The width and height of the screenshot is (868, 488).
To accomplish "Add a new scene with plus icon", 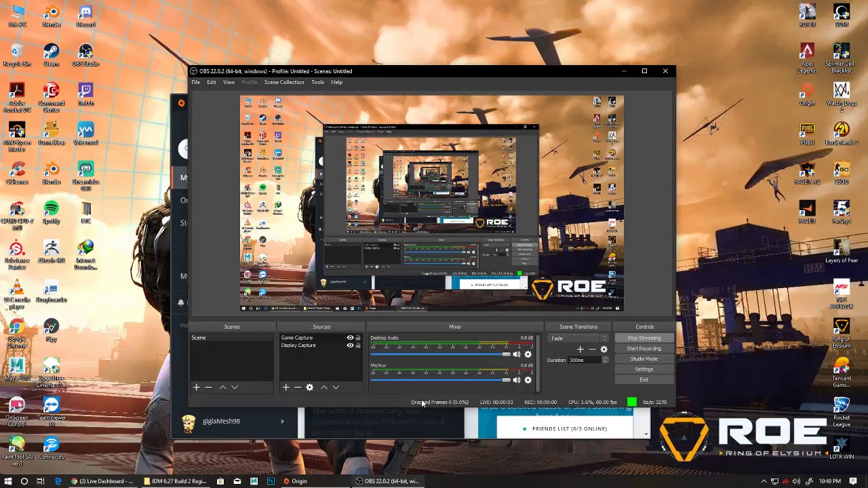I will pos(197,387).
